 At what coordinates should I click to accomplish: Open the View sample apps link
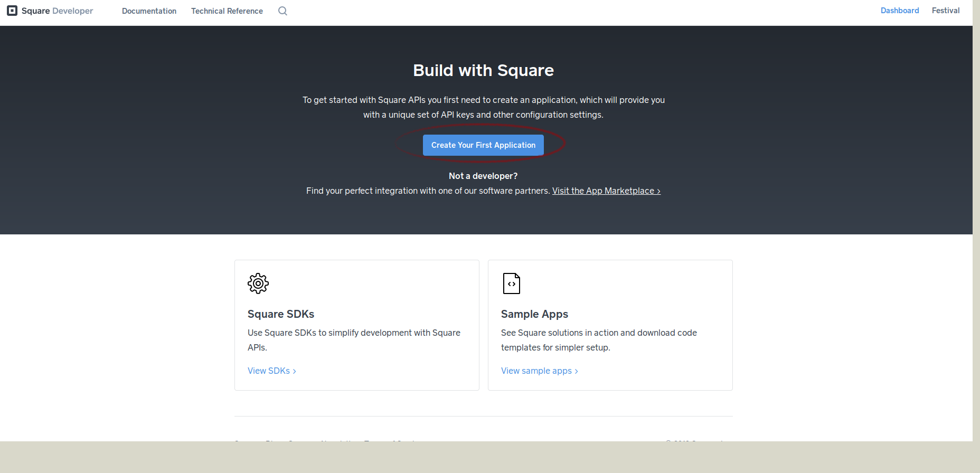click(x=540, y=371)
